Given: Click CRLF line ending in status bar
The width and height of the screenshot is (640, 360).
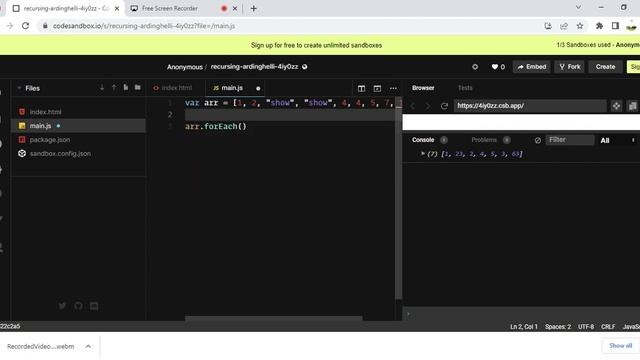Looking at the screenshot, I should click(608, 327).
